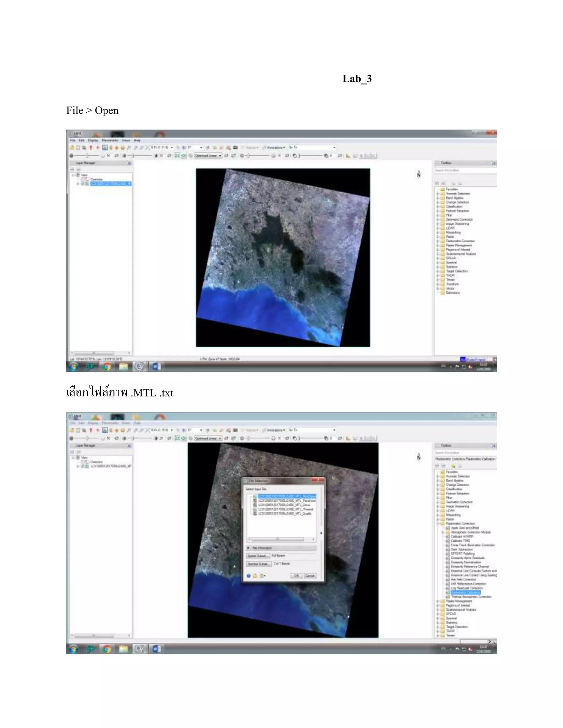Toggle the layer visibility checkbox in upper Layer Manager
The width and height of the screenshot is (563, 728).
[x=83, y=184]
